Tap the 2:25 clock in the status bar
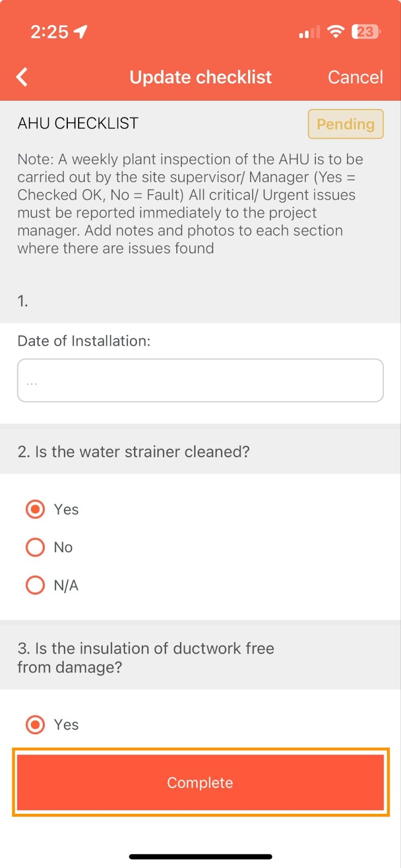Screen dimensions: 401x868 pos(49,32)
